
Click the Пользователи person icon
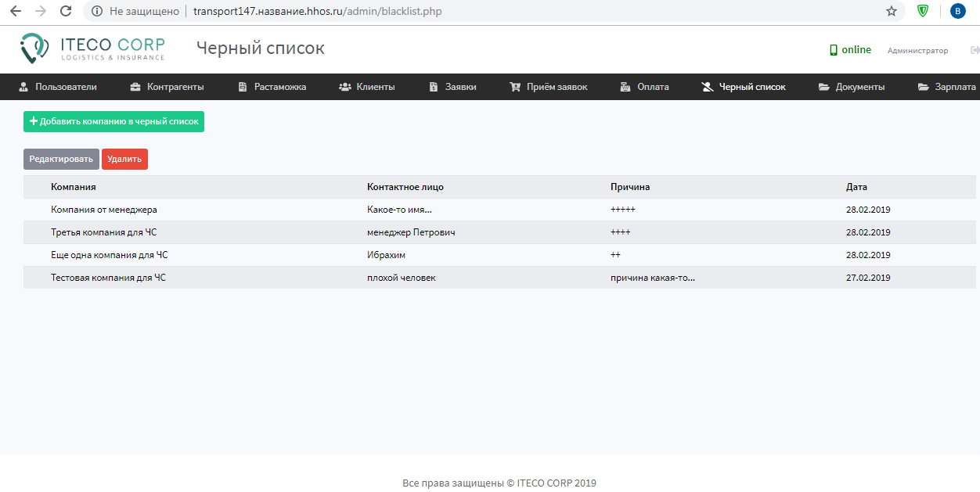click(23, 87)
